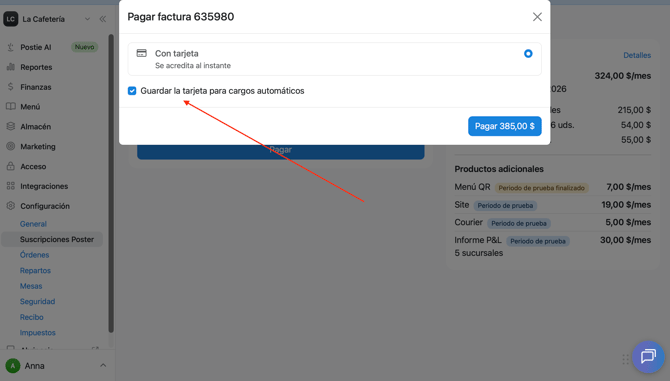Click the Nuevo badge next to Postie AI

pyautogui.click(x=84, y=47)
